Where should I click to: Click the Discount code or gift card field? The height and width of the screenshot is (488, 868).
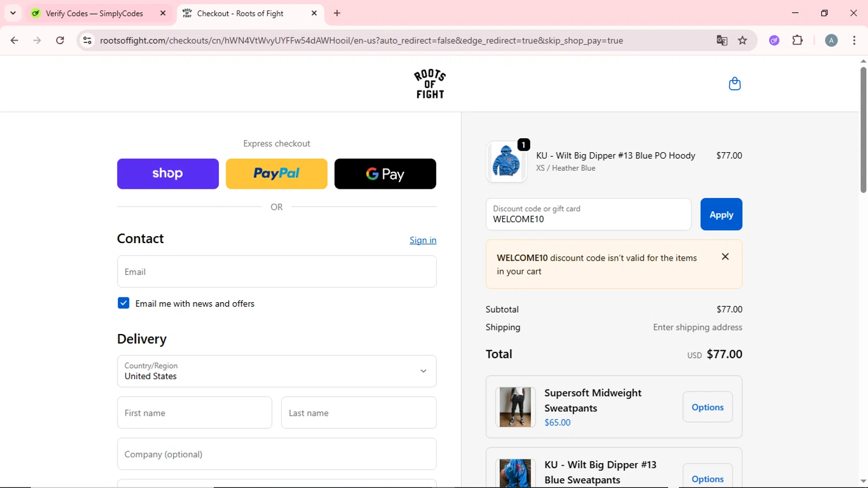589,214
